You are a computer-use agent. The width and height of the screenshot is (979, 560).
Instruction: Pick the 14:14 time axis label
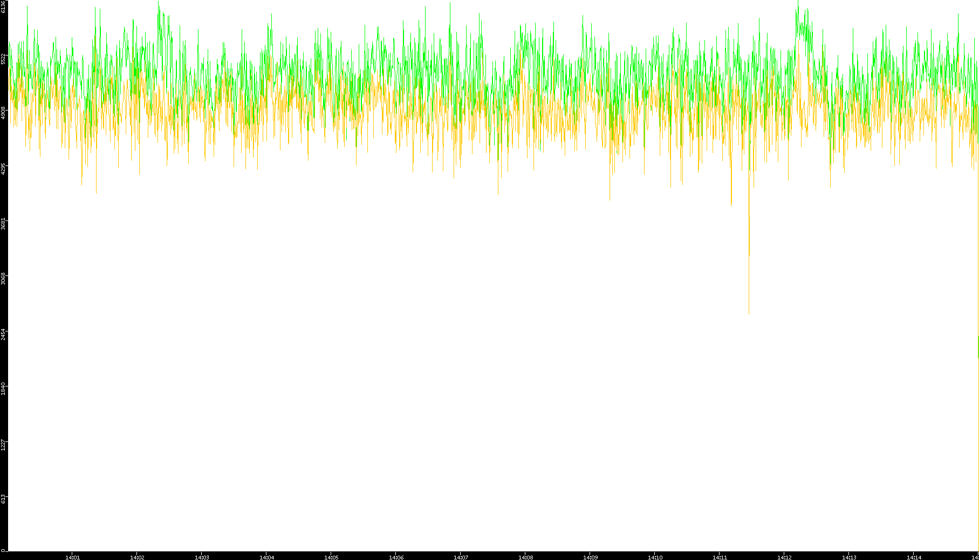(x=914, y=557)
